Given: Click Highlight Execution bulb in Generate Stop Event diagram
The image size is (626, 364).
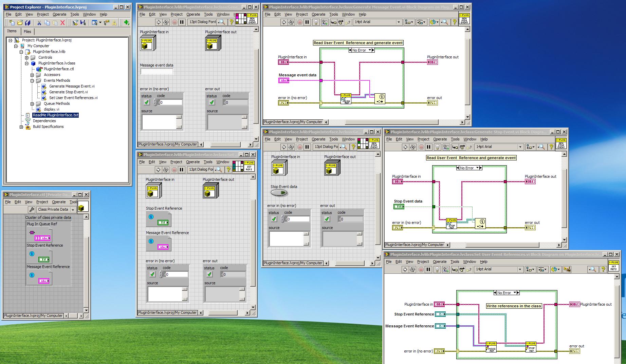Looking at the screenshot, I should click(438, 147).
